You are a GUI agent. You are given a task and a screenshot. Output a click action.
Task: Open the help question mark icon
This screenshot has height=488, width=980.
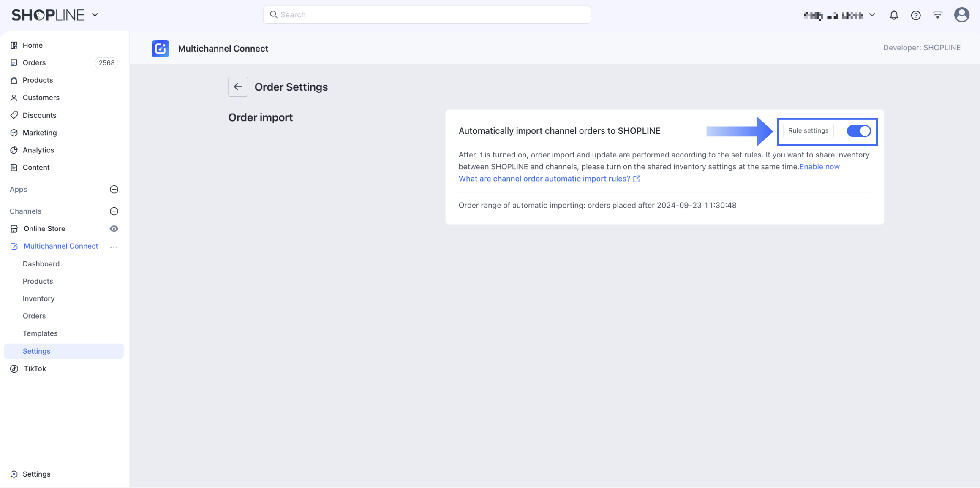[916, 15]
